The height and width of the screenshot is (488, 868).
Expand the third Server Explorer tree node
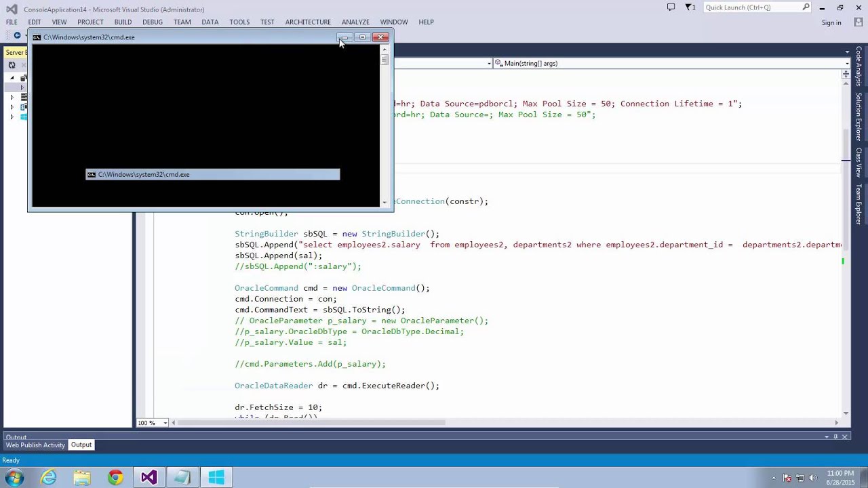tap(12, 117)
